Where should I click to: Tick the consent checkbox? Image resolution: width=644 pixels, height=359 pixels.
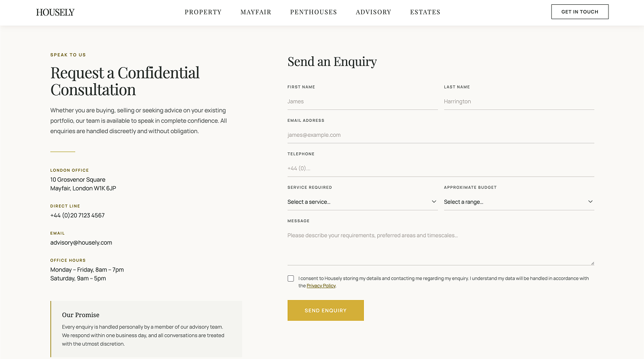pos(291,279)
